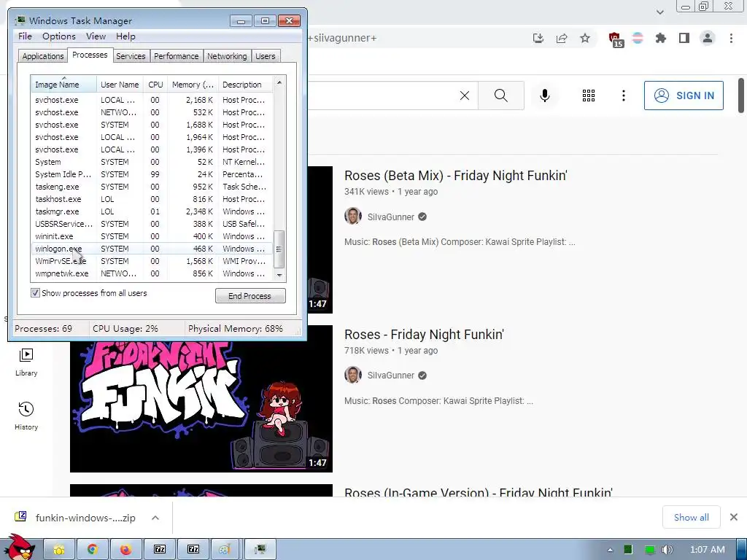
Task: Click the End Process button
Action: click(x=250, y=296)
